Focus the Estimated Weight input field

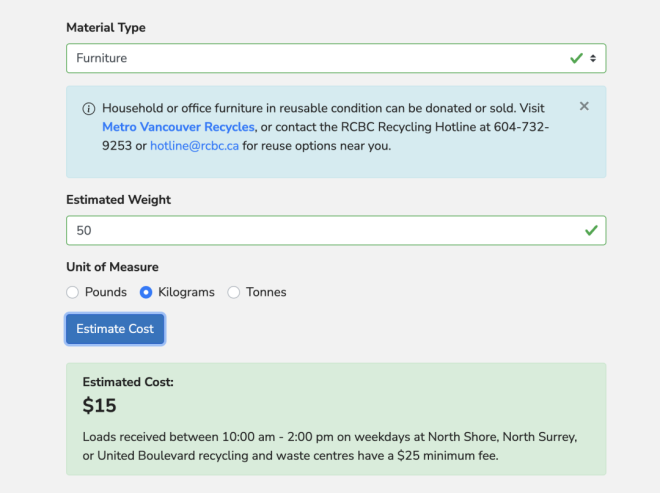pos(320,231)
